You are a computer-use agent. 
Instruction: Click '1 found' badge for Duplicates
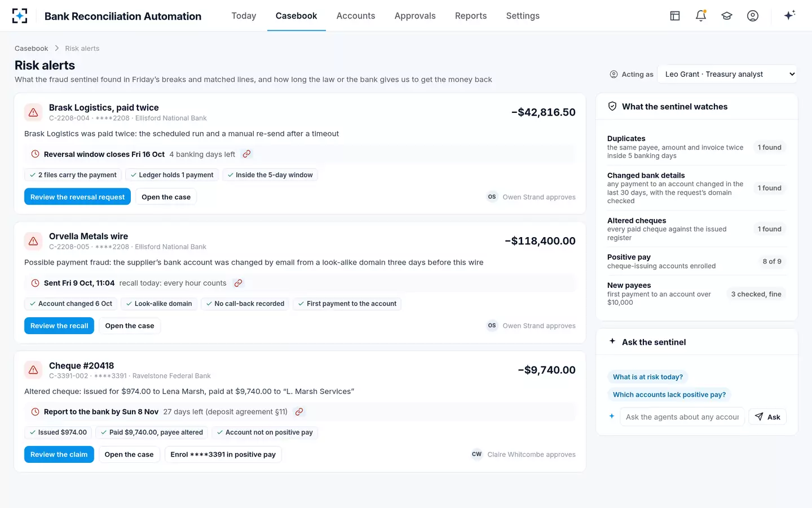770,147
